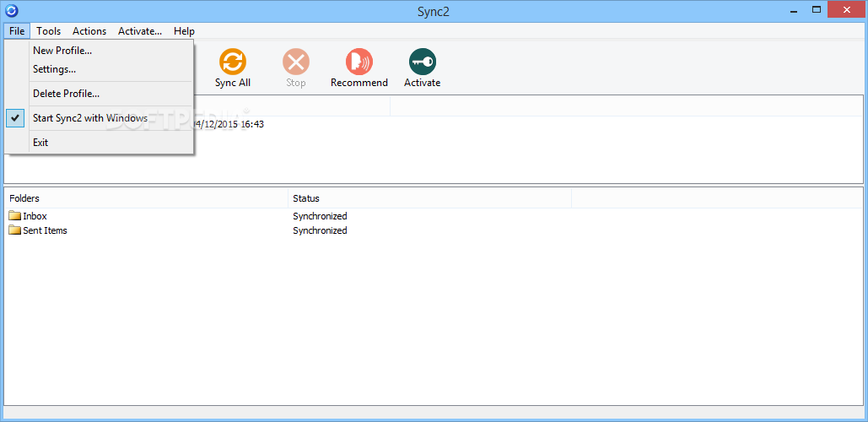Select the Sent Items folder row text

(x=45, y=230)
